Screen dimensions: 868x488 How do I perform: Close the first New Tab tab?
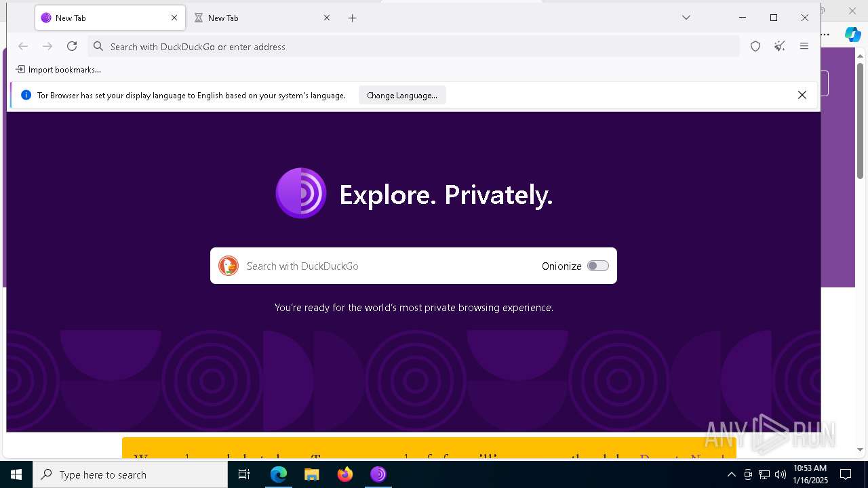[x=174, y=18]
